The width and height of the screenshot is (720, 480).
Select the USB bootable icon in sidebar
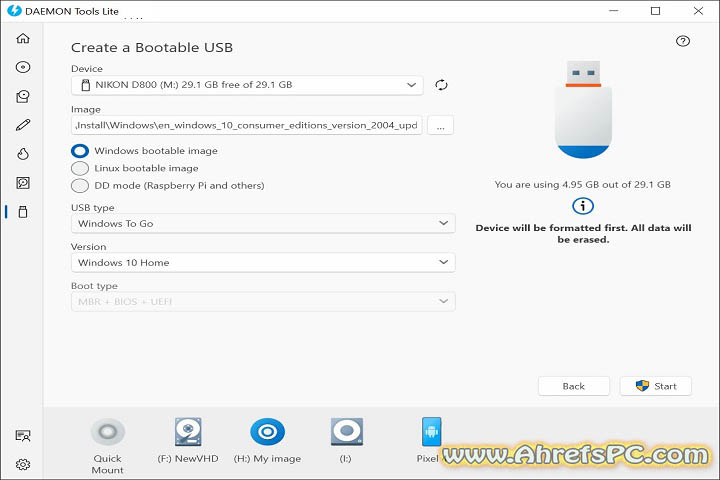tap(23, 212)
